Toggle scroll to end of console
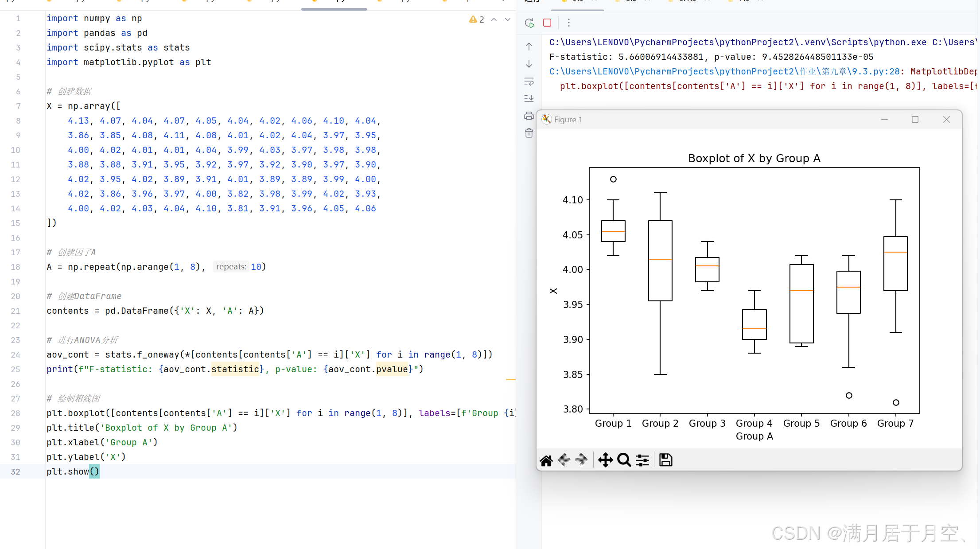980x549 pixels. [529, 98]
